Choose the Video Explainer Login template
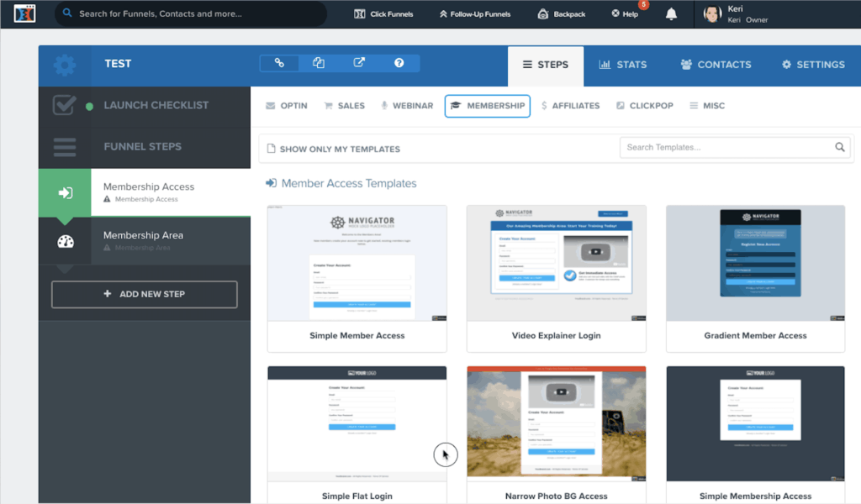Image resolution: width=861 pixels, height=504 pixels. (556, 277)
